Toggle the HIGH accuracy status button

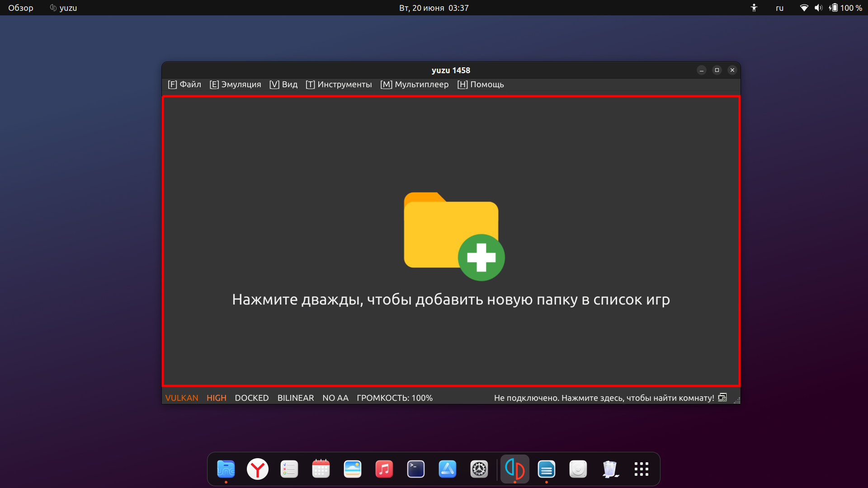[217, 398]
